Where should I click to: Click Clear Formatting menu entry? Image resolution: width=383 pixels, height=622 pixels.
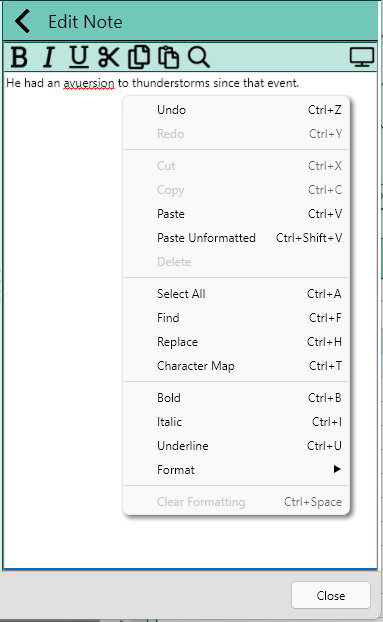[x=236, y=502]
